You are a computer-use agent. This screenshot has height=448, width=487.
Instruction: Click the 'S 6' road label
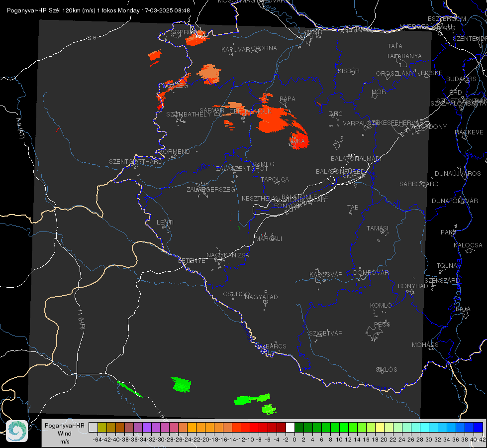click(92, 38)
